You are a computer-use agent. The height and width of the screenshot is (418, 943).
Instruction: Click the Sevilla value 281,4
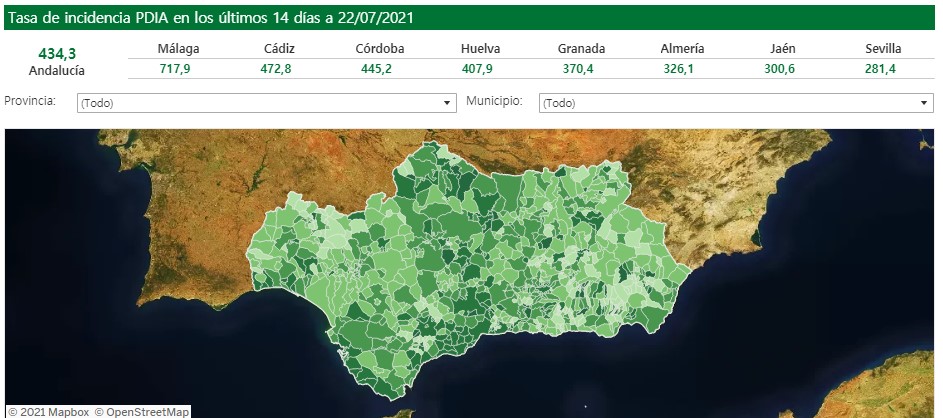pyautogui.click(x=880, y=69)
